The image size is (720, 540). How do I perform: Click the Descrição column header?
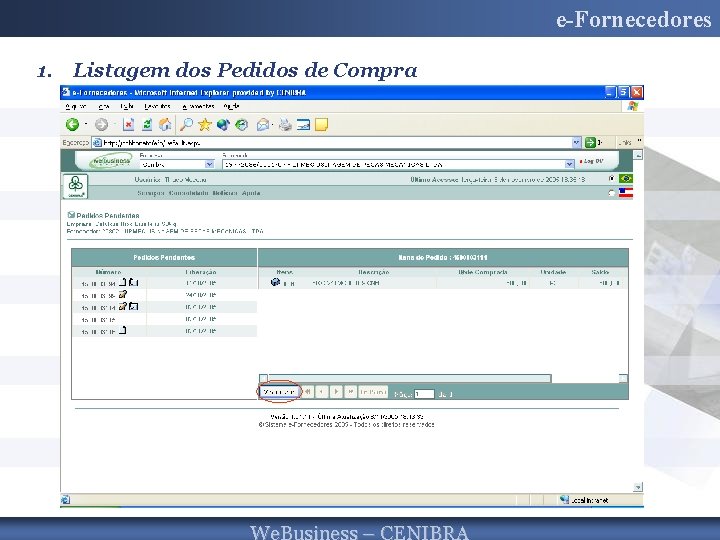374,272
